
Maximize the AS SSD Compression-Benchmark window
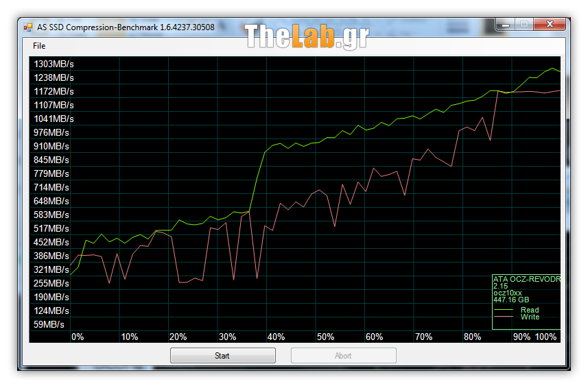tap(524, 25)
